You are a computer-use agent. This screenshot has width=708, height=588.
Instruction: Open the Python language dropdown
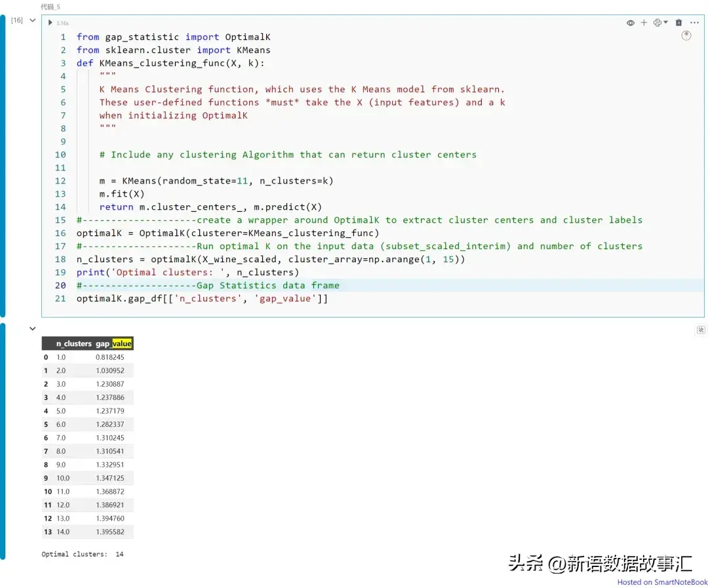[x=660, y=22]
